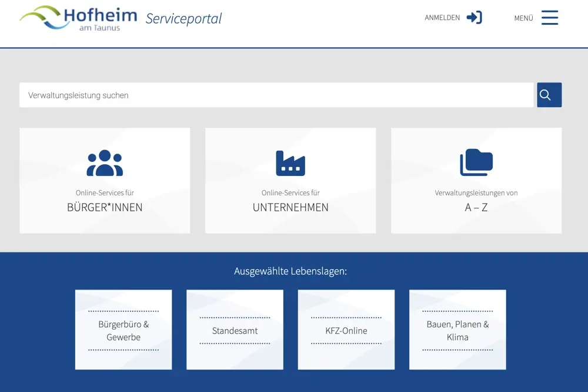Open Online-Services für BÜRGER*INNEN
The image size is (588, 392).
click(x=105, y=181)
